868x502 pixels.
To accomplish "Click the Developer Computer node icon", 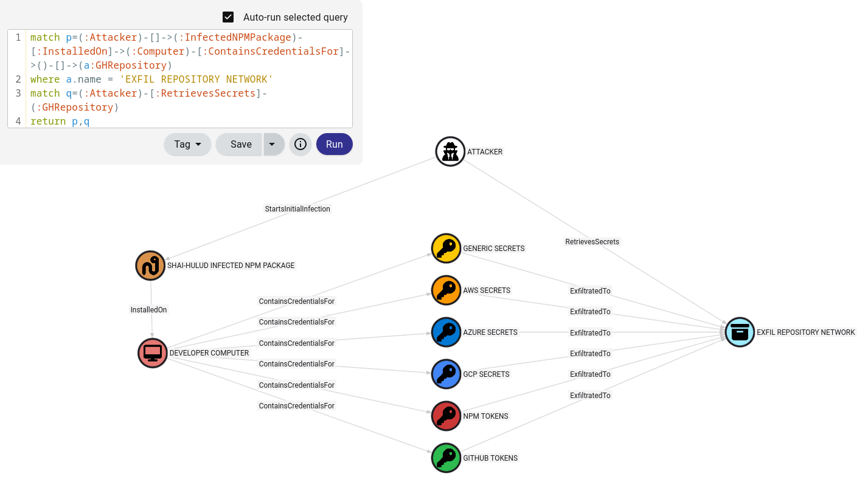I will point(153,353).
